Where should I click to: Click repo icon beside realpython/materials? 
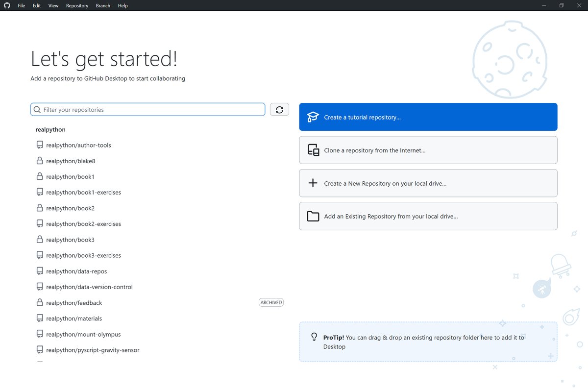40,318
